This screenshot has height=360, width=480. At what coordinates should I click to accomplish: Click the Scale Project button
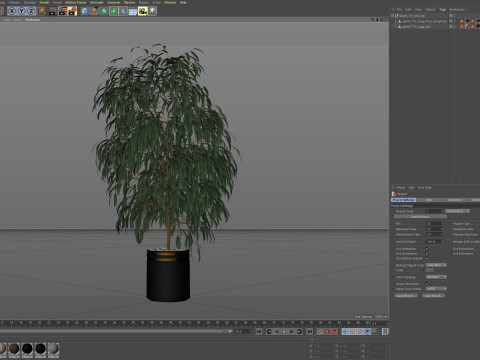pyautogui.click(x=420, y=217)
